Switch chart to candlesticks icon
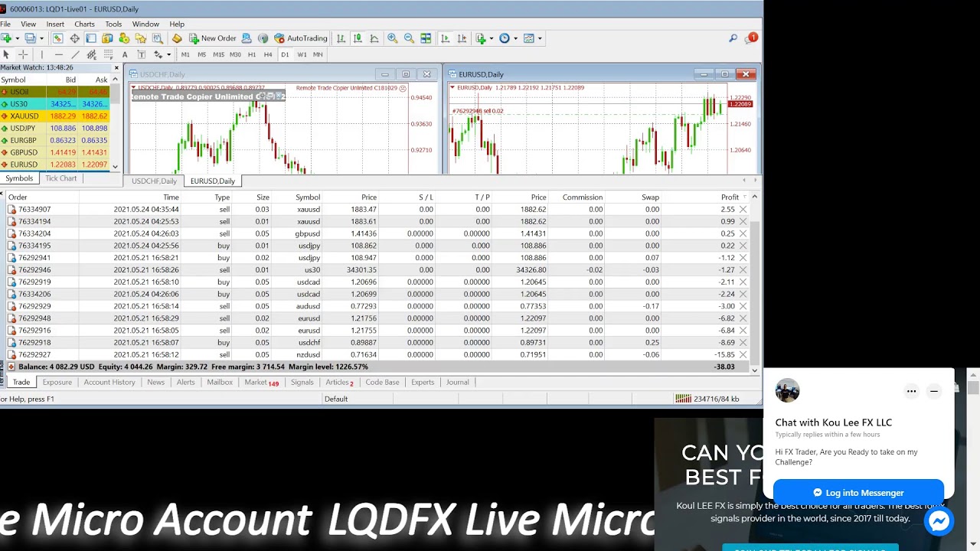 tap(358, 38)
